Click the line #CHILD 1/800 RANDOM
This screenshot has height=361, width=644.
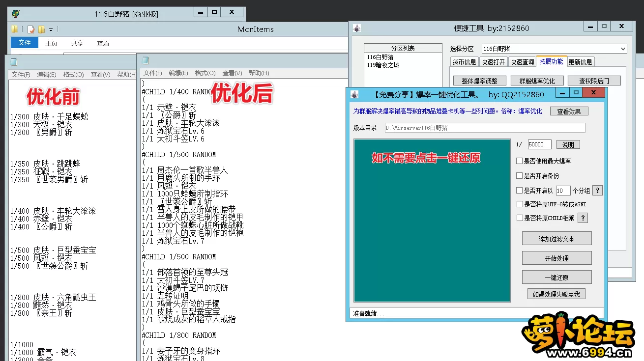[x=178, y=335]
